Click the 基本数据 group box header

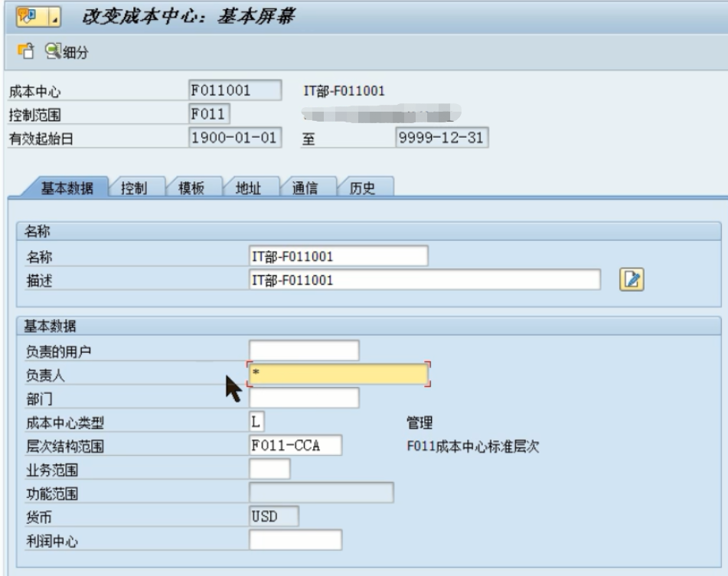point(369,326)
